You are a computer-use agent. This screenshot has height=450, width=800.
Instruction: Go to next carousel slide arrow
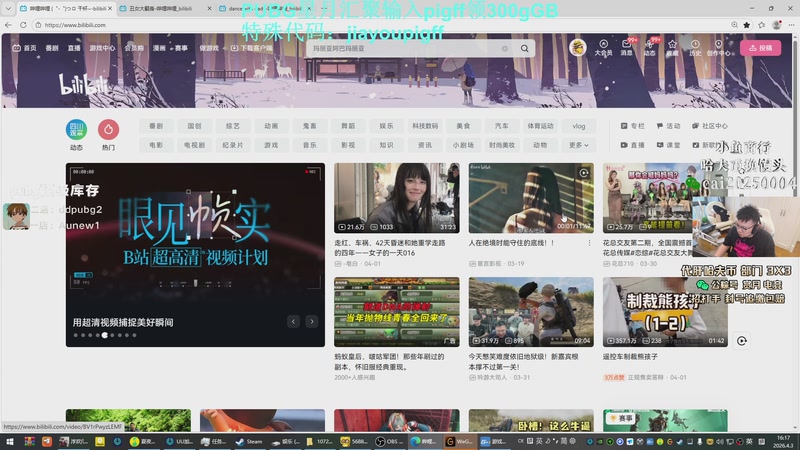(312, 321)
